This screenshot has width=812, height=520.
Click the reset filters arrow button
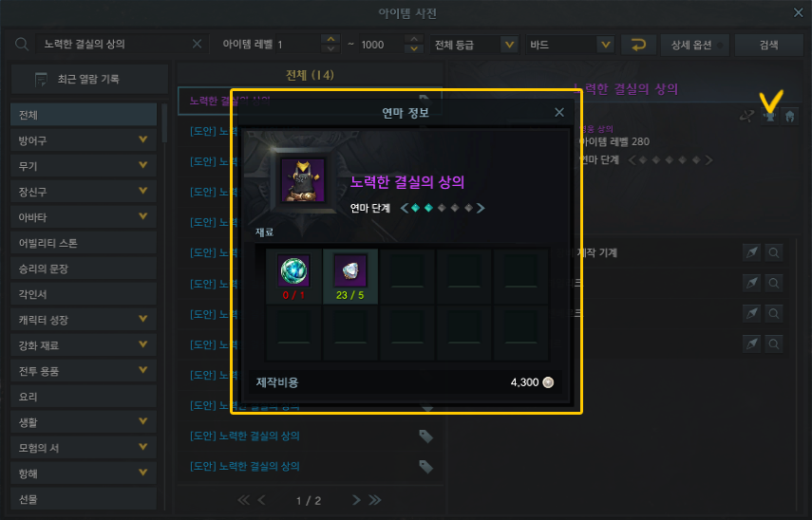(x=638, y=45)
